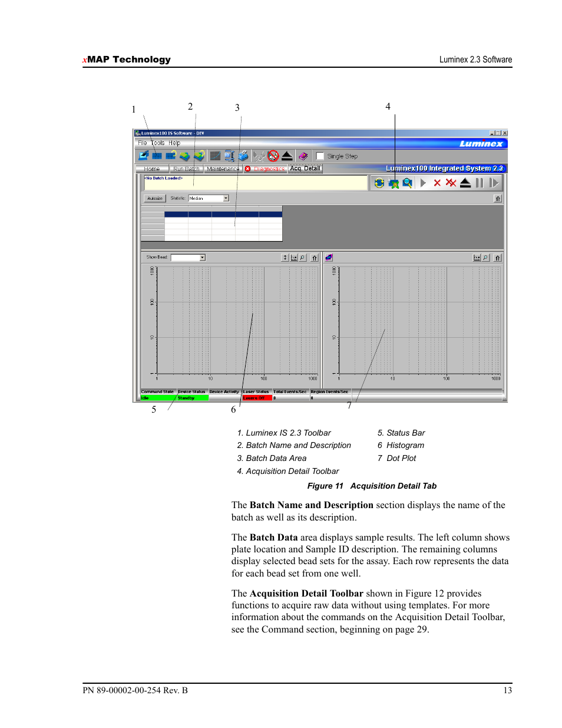Click the magnifying glass icon in Acquisition Detail toolbar
The width and height of the screenshot is (562, 728).
pyautogui.click(x=407, y=183)
